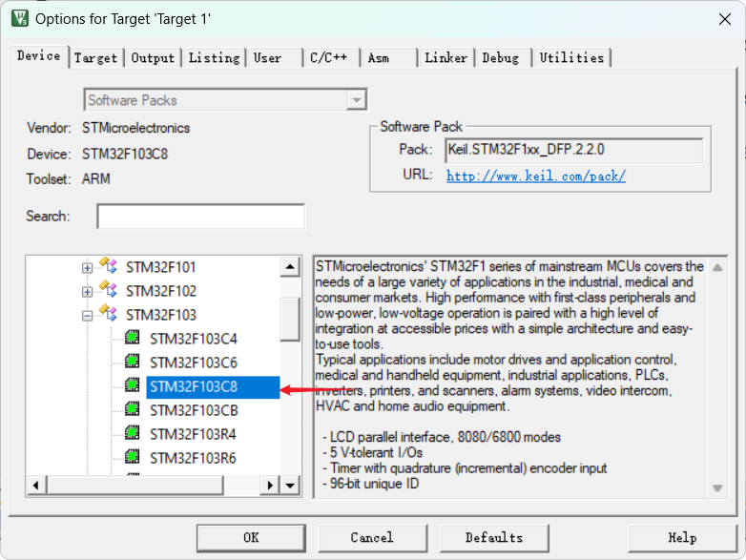Click the Help button
746x560 pixels.
point(682,538)
